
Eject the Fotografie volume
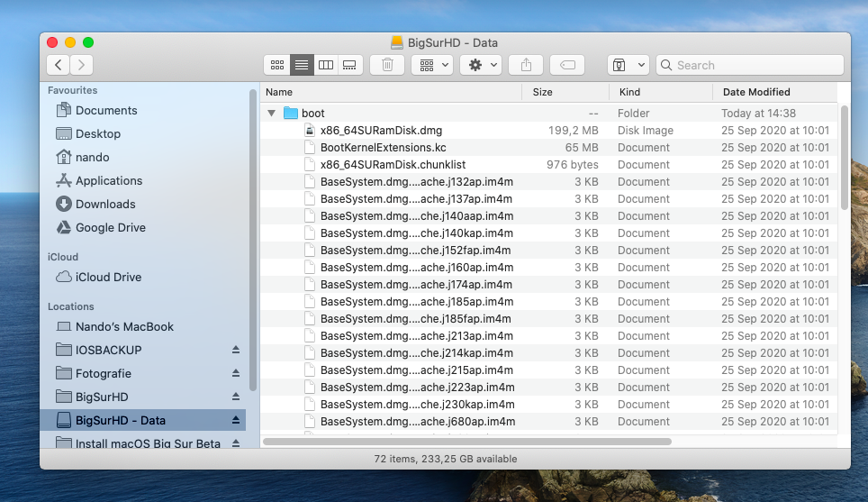(236, 373)
